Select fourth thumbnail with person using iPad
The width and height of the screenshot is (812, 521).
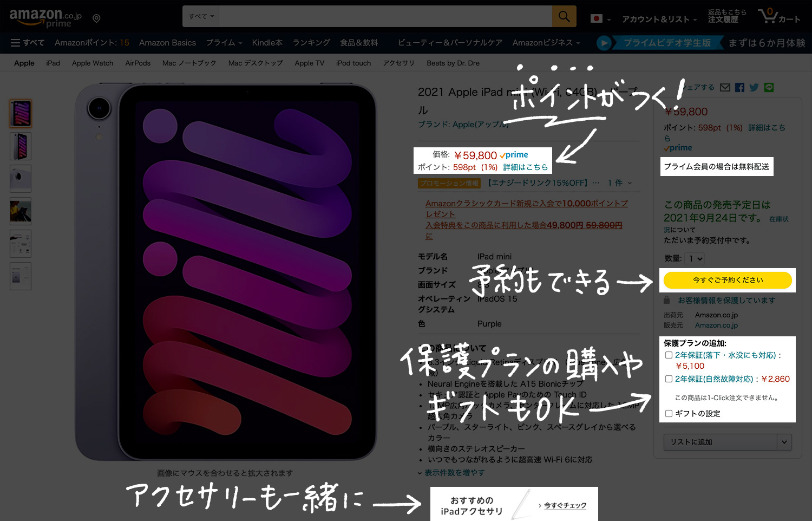pyautogui.click(x=21, y=211)
